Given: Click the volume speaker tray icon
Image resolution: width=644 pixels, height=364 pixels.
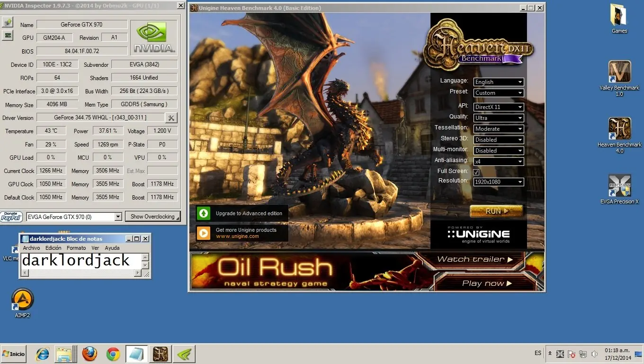Looking at the screenshot, I should click(x=594, y=354).
